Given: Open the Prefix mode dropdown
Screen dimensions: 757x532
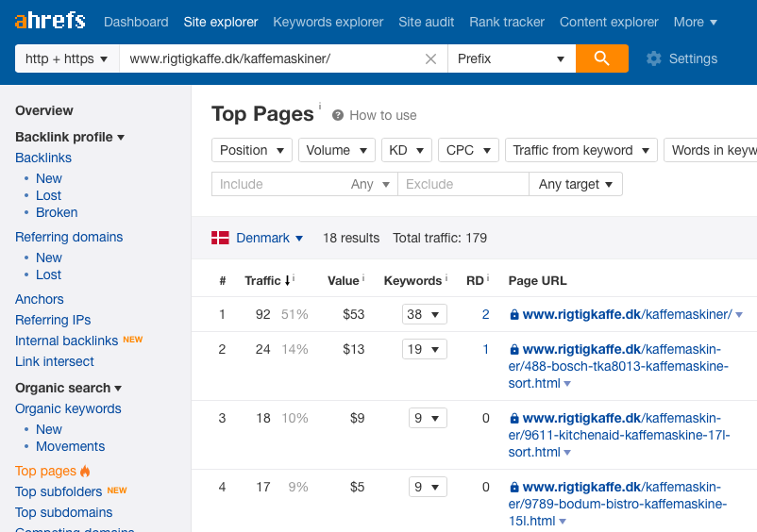Looking at the screenshot, I should (512, 58).
